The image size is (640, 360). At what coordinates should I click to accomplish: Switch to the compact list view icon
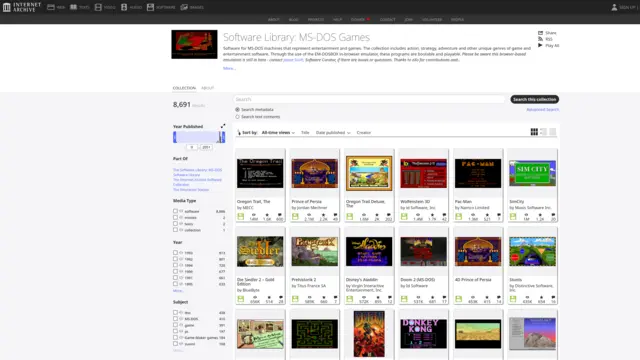pos(553,131)
